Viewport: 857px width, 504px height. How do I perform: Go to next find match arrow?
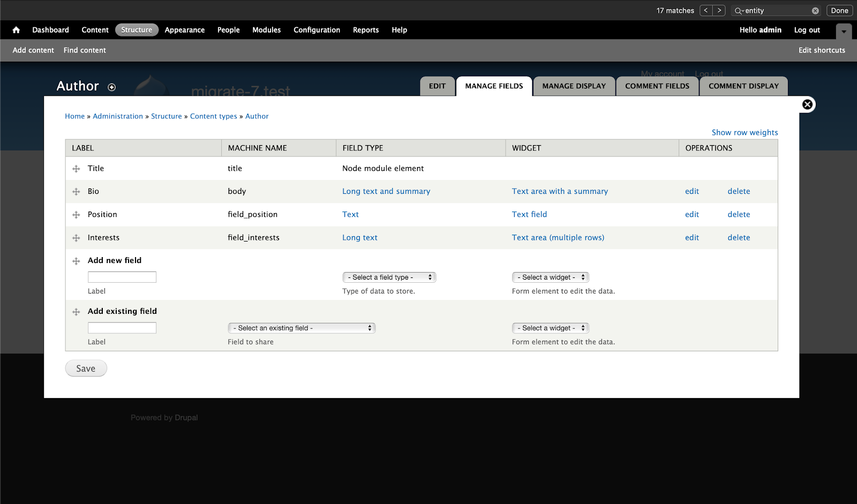(719, 10)
